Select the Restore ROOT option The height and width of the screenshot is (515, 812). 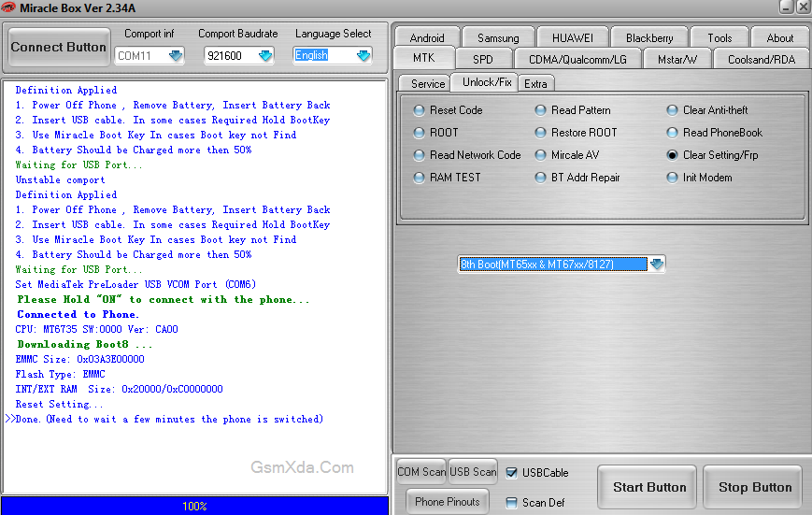pos(541,133)
